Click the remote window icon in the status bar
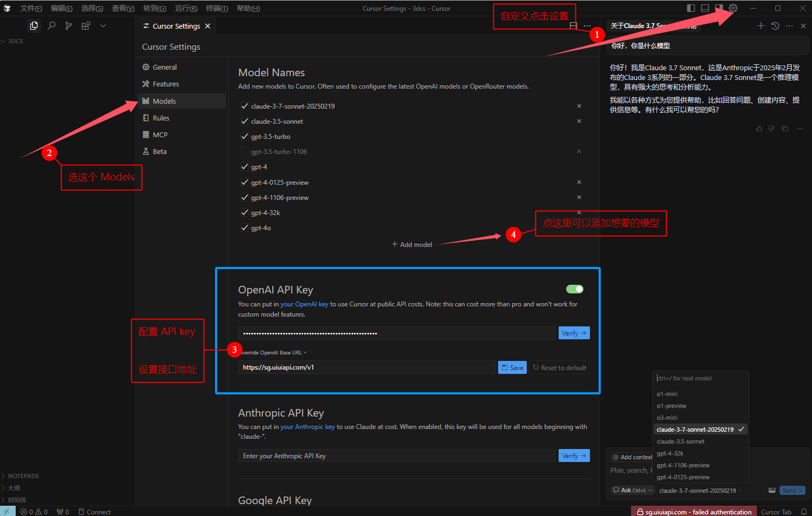 click(x=7, y=512)
